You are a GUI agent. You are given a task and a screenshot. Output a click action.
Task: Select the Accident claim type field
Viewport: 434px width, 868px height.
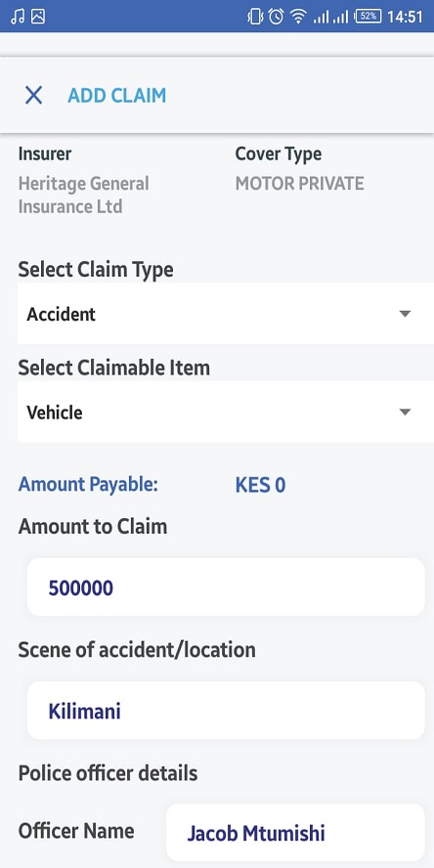tap(226, 314)
